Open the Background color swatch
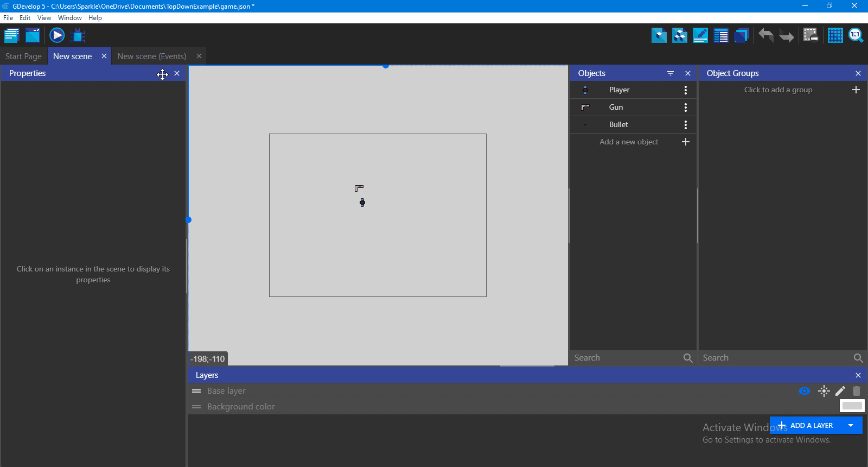This screenshot has width=868, height=467. (852, 406)
